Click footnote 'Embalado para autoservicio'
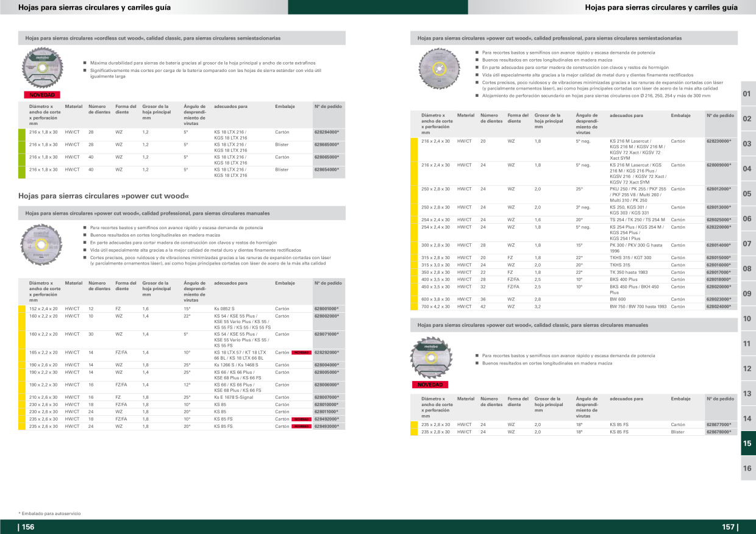Image resolution: width=756 pixels, height=534 pixels. [x=49, y=514]
